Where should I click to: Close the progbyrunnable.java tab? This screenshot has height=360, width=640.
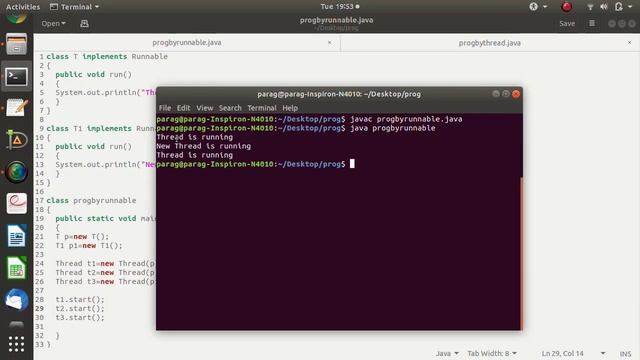[329, 42]
